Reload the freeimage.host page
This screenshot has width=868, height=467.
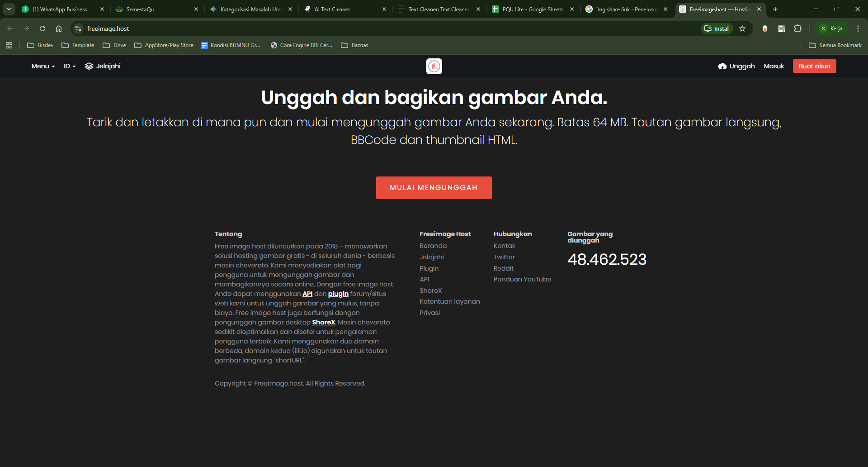42,29
